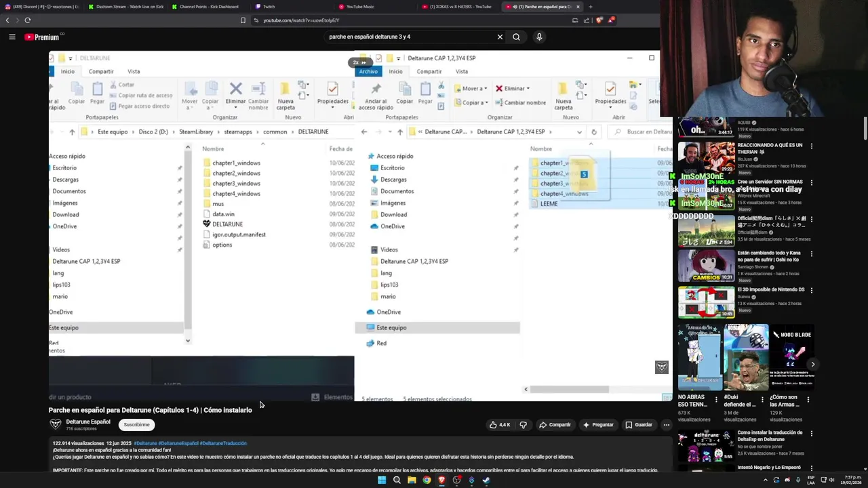Screen dimensions: 868x488
Task: Clear the YouTube search query
Action: click(x=500, y=37)
